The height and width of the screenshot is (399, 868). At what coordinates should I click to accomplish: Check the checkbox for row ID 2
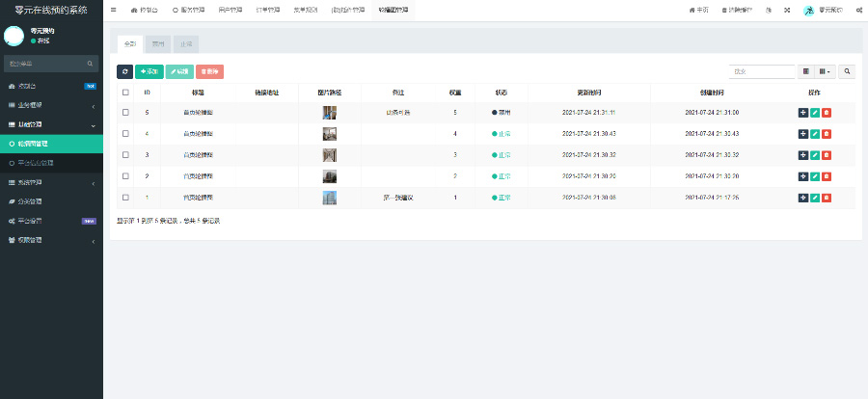click(x=125, y=175)
